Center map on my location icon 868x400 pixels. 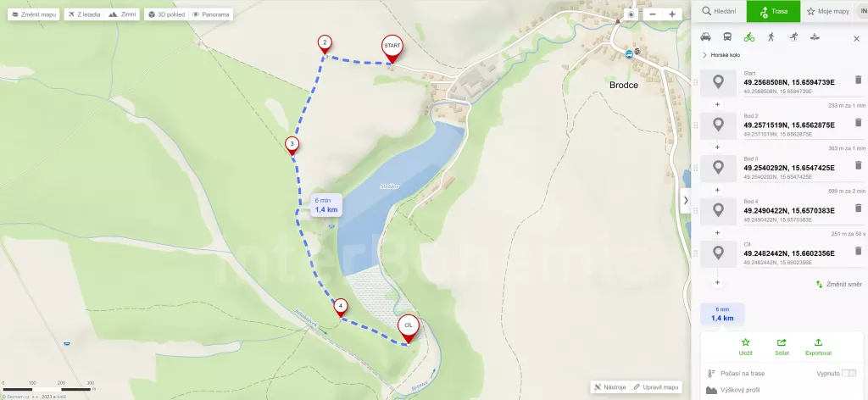tap(631, 14)
